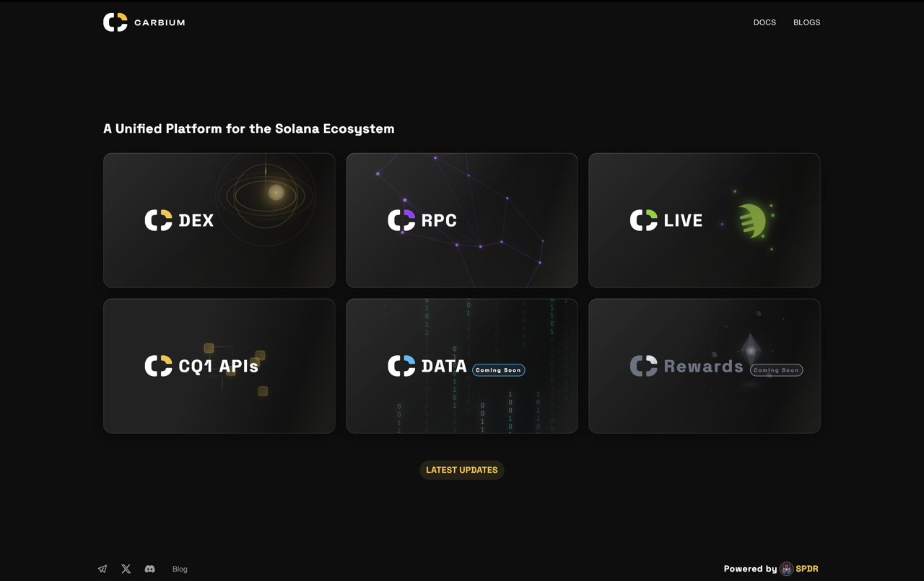Click the LATEST UPDATES button
924x581 pixels.
[462, 470]
